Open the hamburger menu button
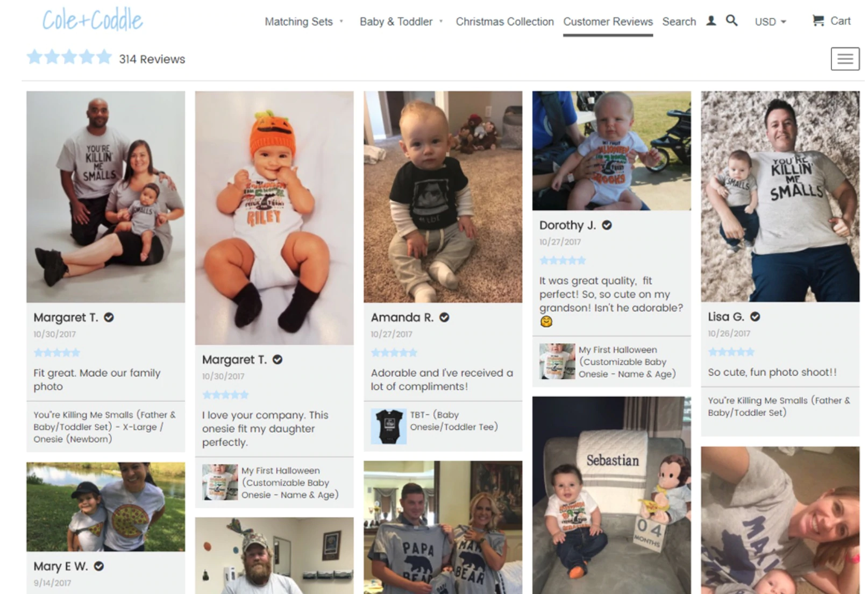868x594 pixels. pyautogui.click(x=844, y=59)
